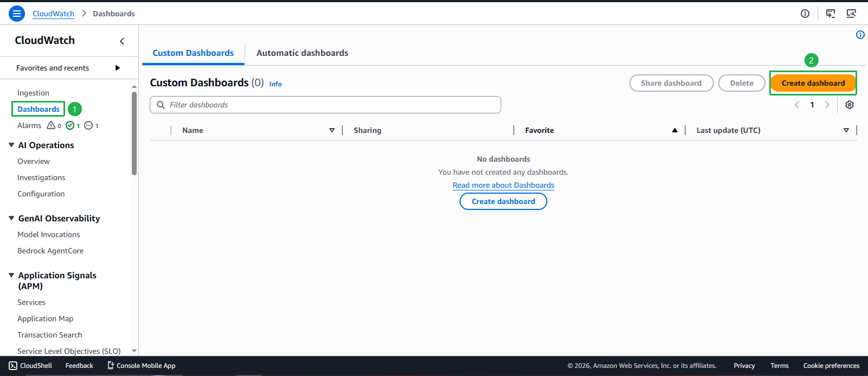Viewport: 868px width, 376px height.
Task: Click the OK alarms green check icon
Action: point(70,125)
